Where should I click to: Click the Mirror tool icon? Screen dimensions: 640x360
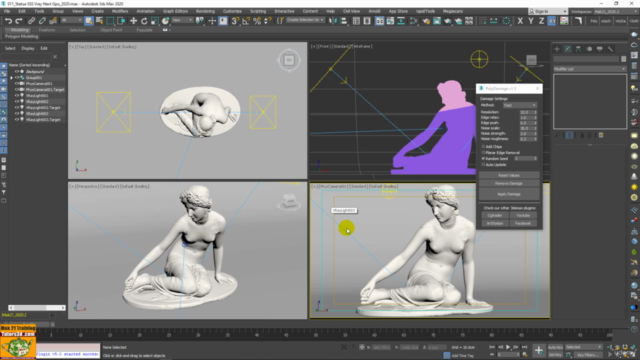point(333,21)
